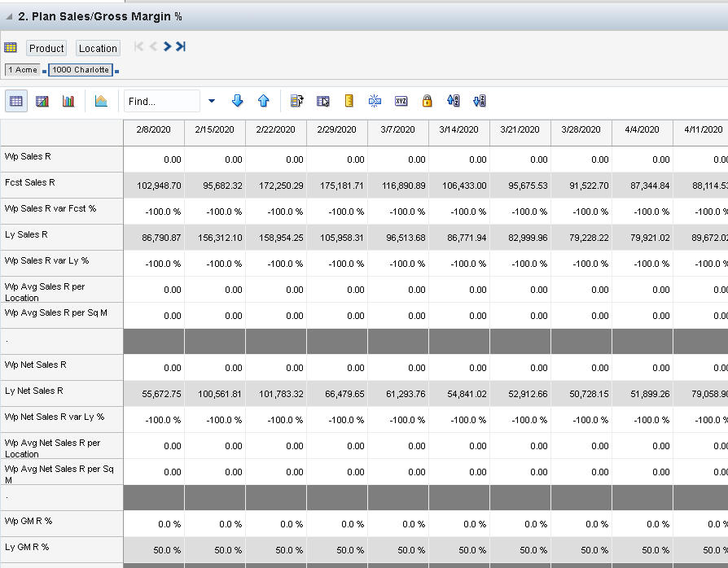The height and width of the screenshot is (568, 728).
Task: Find previous match with up arrow
Action: (x=263, y=101)
